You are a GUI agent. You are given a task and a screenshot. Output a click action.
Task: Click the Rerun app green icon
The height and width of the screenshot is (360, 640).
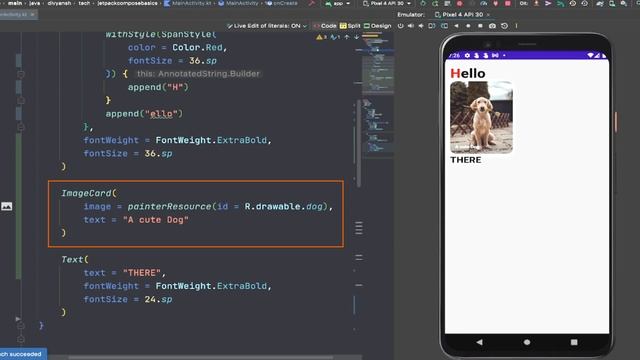pyautogui.click(x=423, y=3)
